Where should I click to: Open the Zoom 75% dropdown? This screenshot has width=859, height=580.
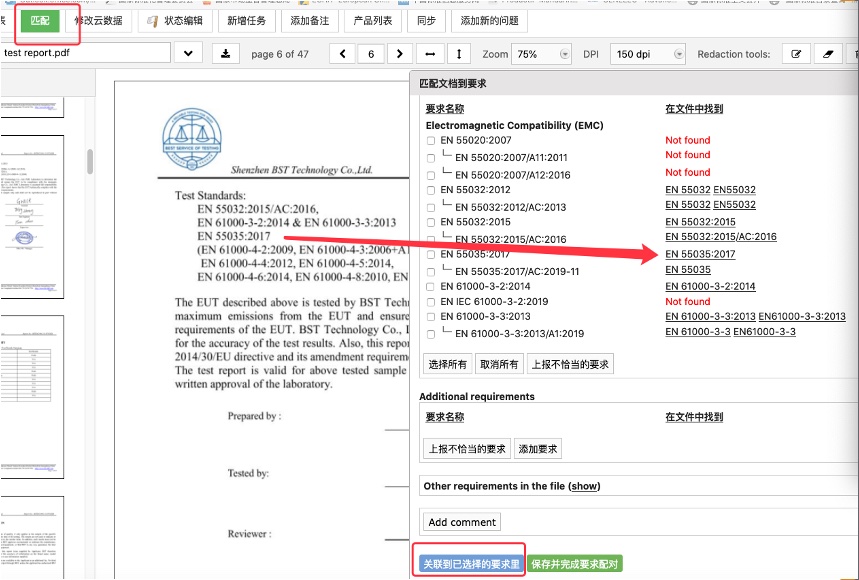point(541,54)
